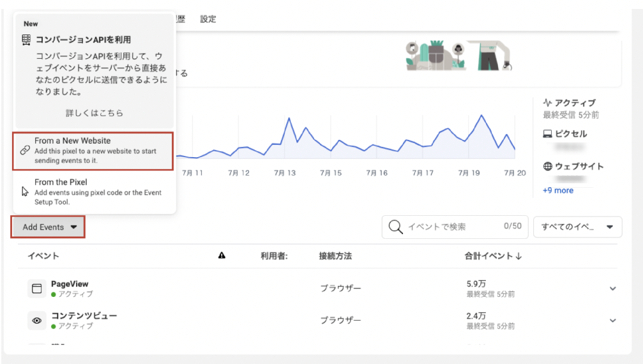Viewport: 643px width, 364px height.
Task: Click the cursor icon beside From the Pixel
Action: (25, 192)
